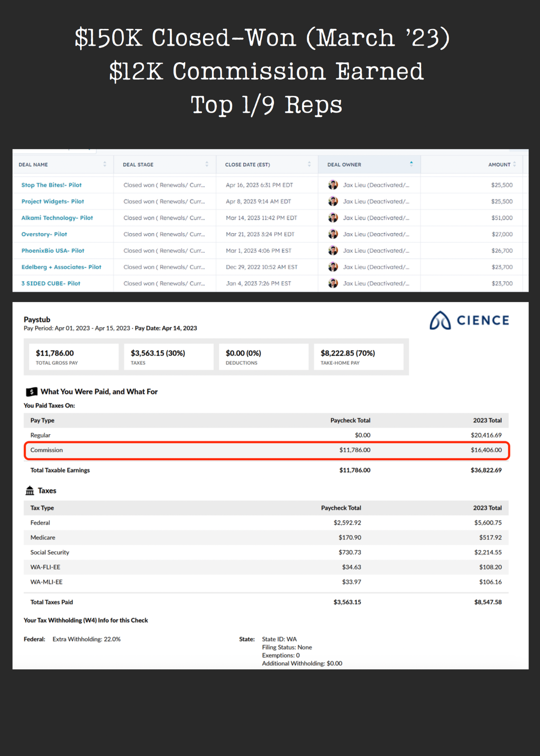Click the Extra Withholding: 22.0% text
The image size is (540, 756).
click(87, 639)
